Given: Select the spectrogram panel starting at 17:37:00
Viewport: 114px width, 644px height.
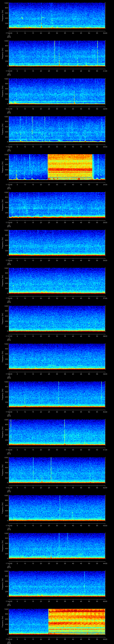Looking at the screenshot, I should [x=57, y=318].
